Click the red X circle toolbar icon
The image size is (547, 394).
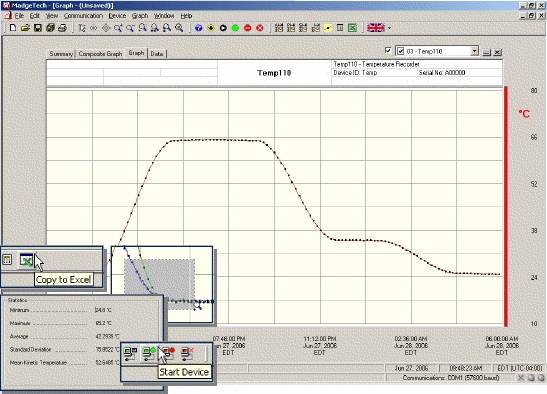260,28
